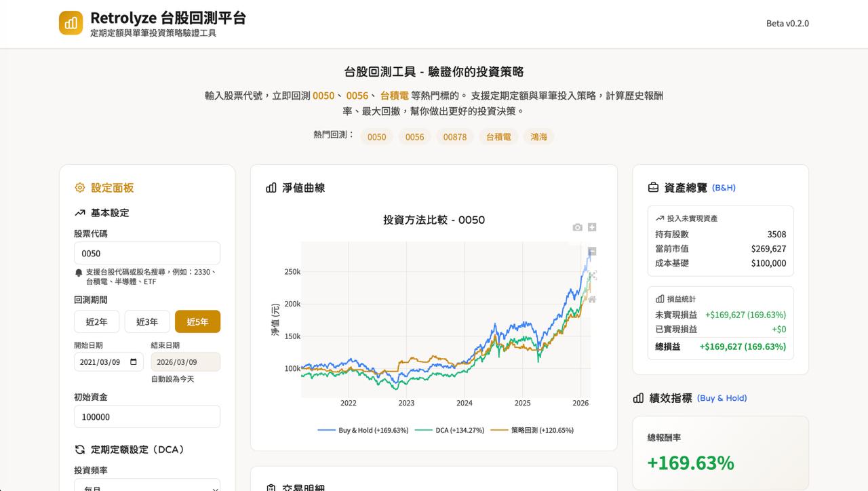Click the Retrolyze logo icon
This screenshot has height=491, width=868.
pyautogui.click(x=71, y=23)
